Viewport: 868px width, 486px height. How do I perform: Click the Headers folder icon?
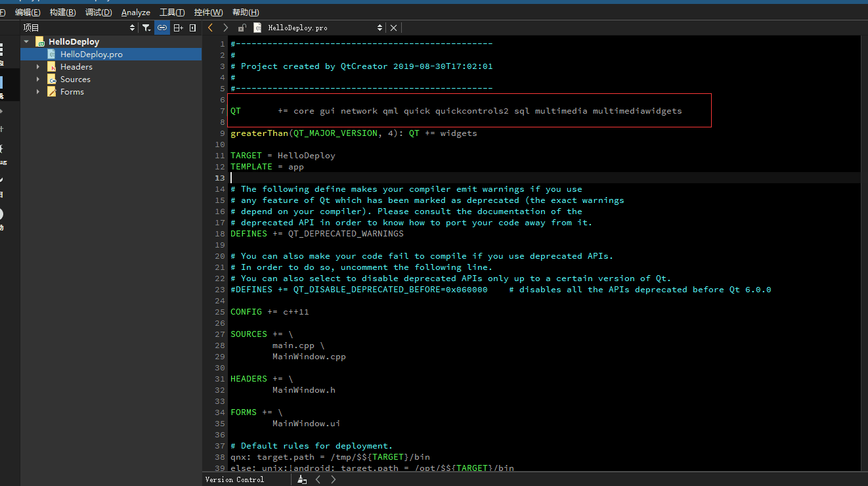pos(51,67)
